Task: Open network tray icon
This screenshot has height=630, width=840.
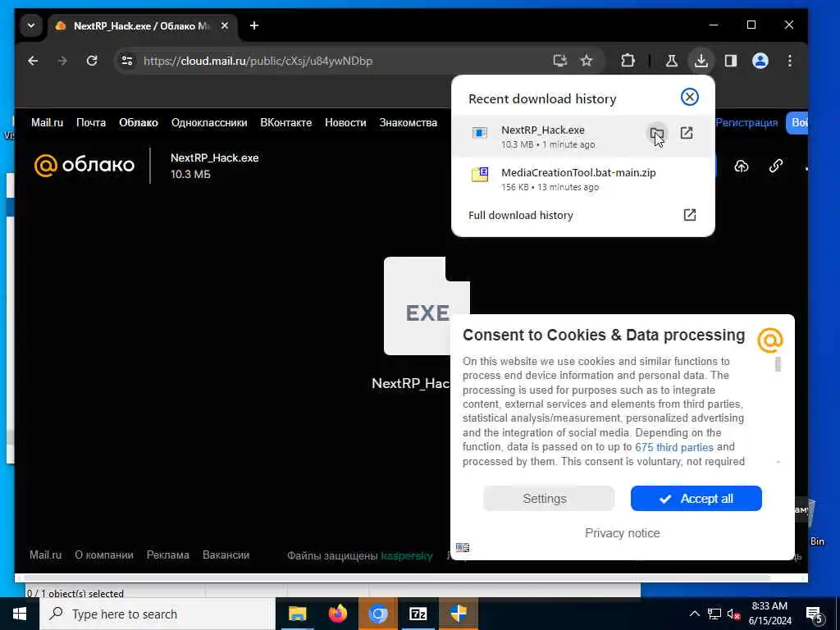Action: tap(714, 614)
